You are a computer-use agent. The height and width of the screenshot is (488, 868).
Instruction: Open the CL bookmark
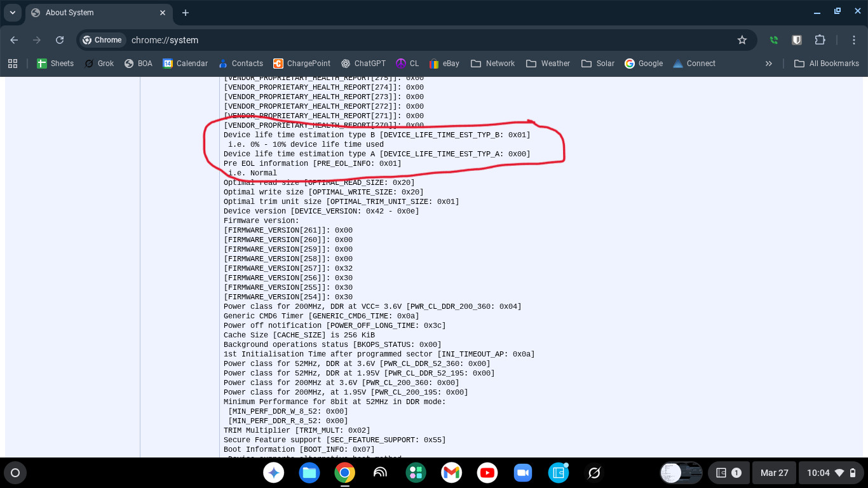click(407, 64)
